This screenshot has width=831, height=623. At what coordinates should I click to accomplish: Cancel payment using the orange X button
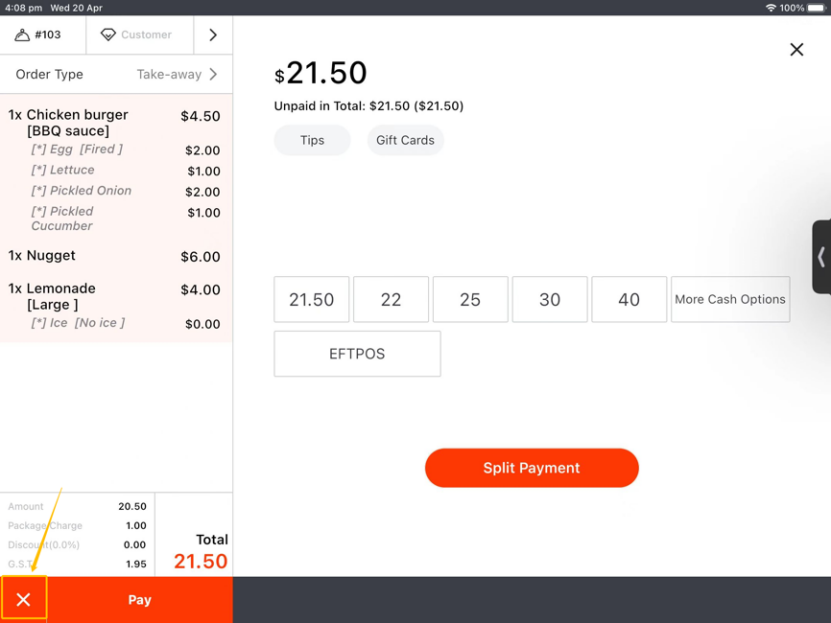coord(24,600)
